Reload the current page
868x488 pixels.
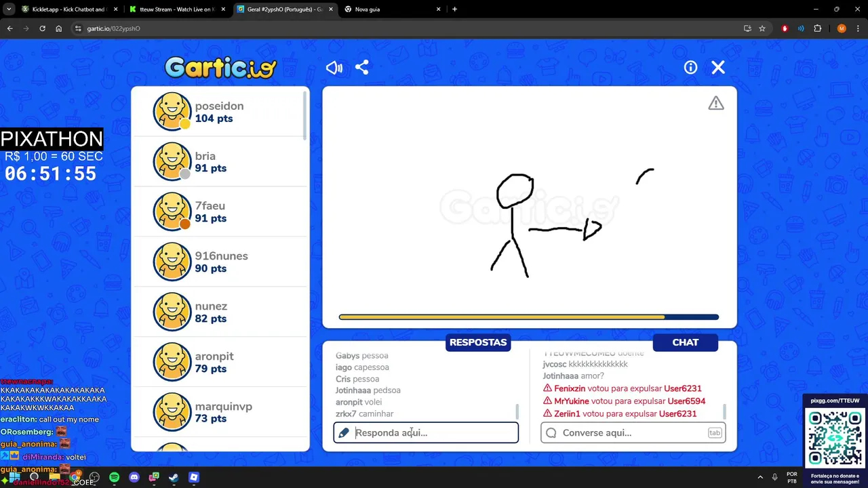42,28
